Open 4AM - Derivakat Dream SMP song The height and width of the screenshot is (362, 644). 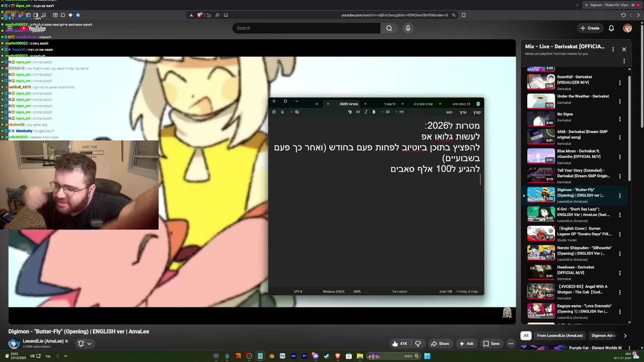pyautogui.click(x=582, y=134)
